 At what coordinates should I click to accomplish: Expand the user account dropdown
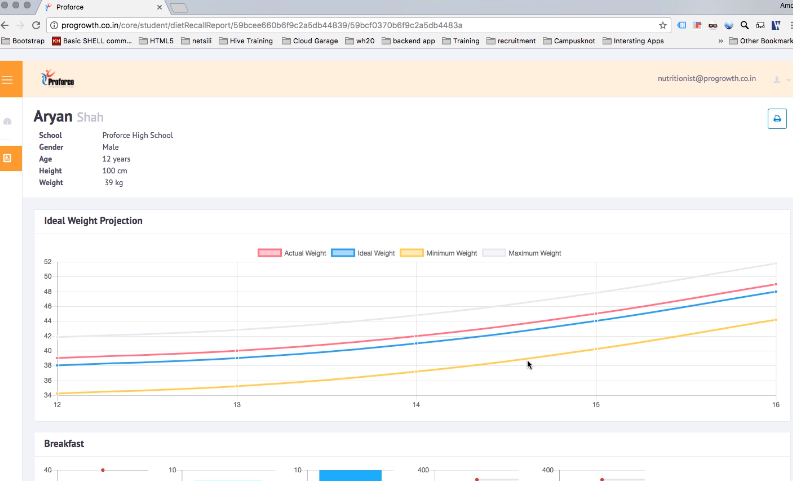[x=780, y=79]
